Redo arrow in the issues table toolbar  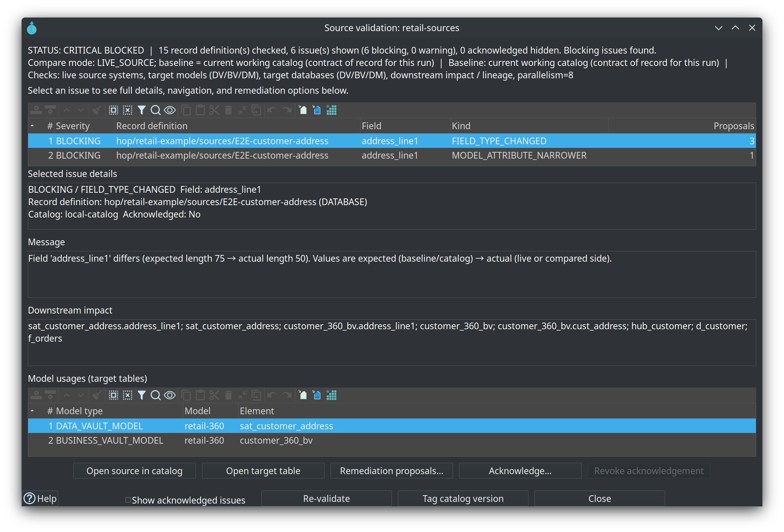(x=287, y=110)
